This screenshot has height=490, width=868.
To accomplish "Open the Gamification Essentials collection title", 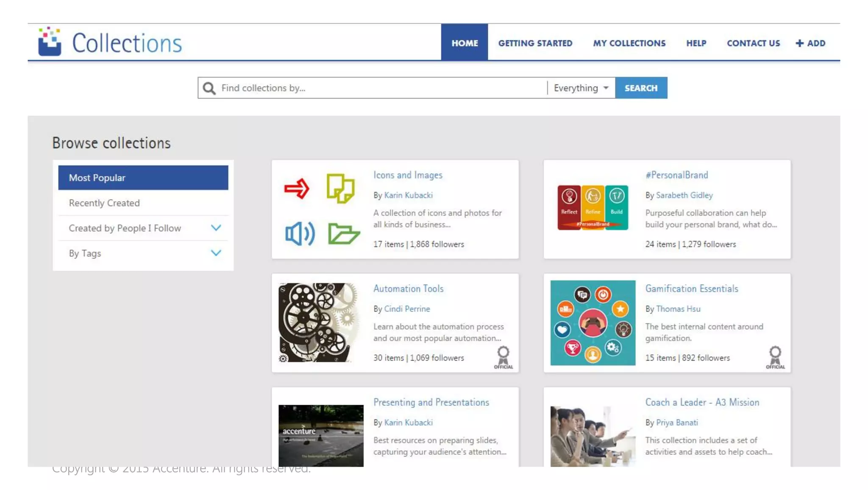I will (x=691, y=289).
